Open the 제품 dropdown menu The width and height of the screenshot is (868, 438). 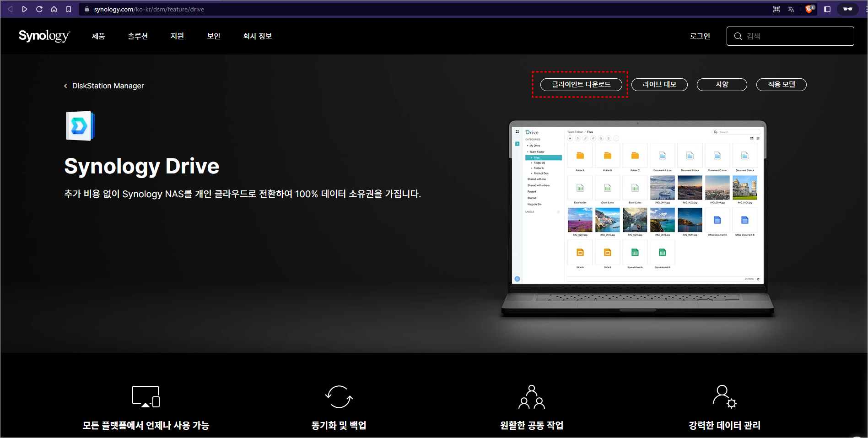point(97,36)
